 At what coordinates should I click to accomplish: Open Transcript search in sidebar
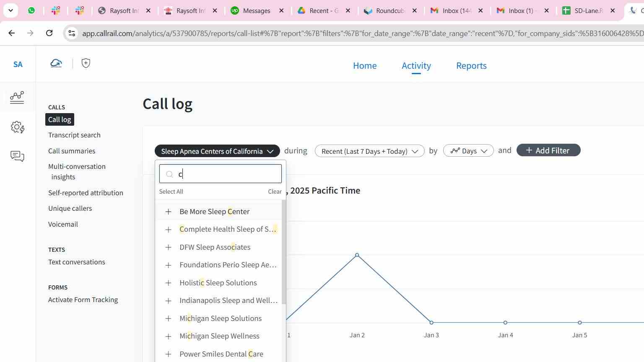pyautogui.click(x=74, y=135)
